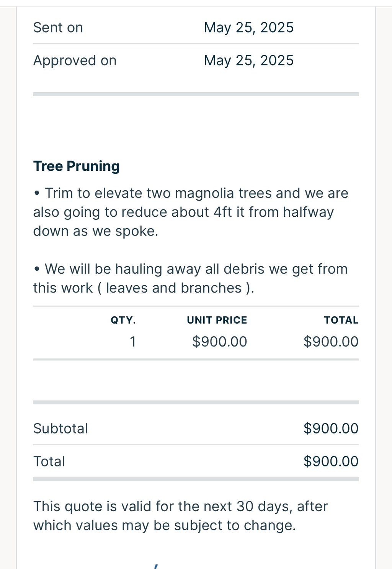Image resolution: width=392 pixels, height=569 pixels.
Task: Click the quote valid 30 days notice
Action: [x=181, y=516]
